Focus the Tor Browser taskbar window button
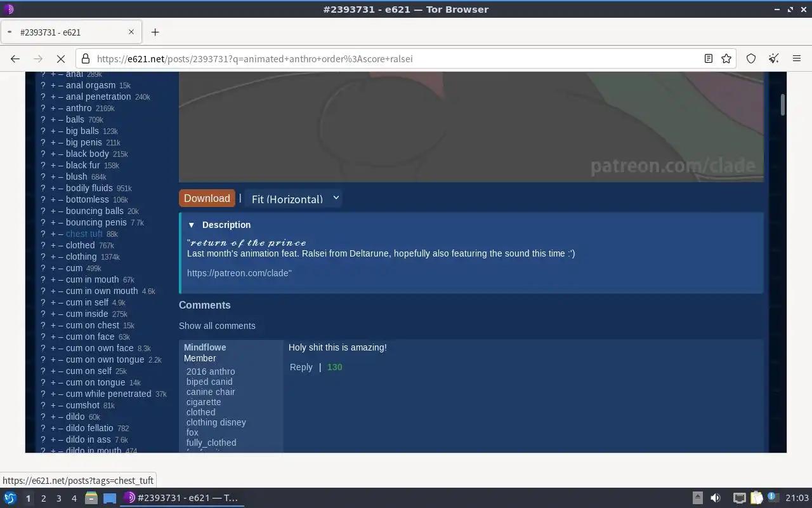 [x=183, y=498]
